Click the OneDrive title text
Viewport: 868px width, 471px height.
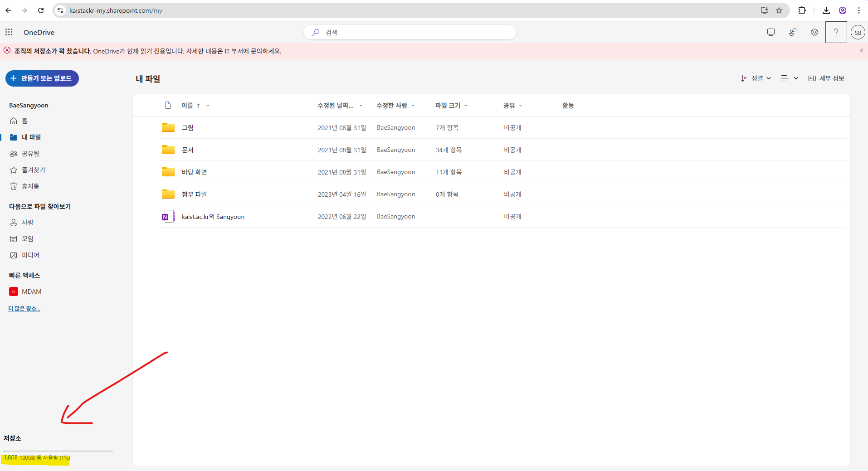tap(39, 33)
